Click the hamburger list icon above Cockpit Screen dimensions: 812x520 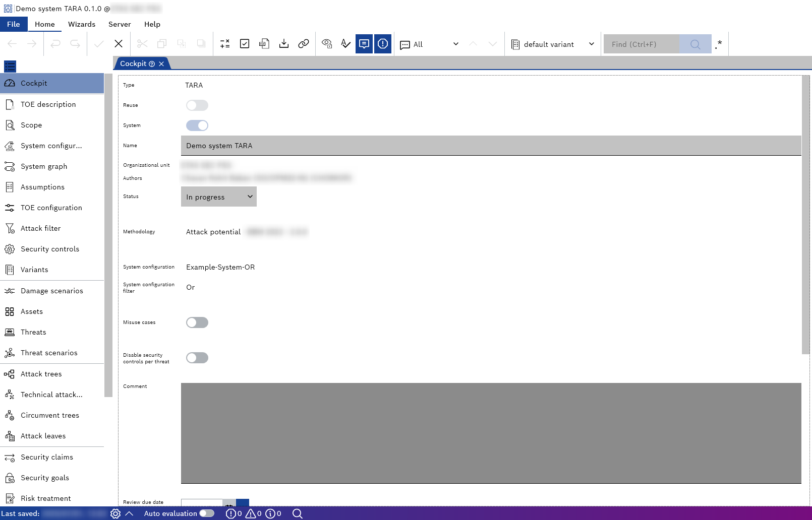tap(10, 66)
